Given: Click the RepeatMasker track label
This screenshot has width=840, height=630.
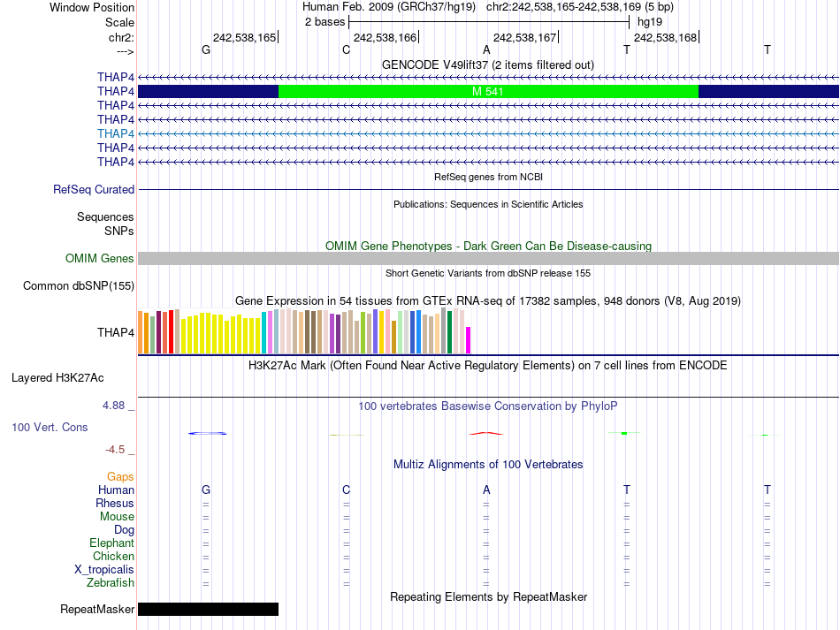Looking at the screenshot, I should 97,609.
